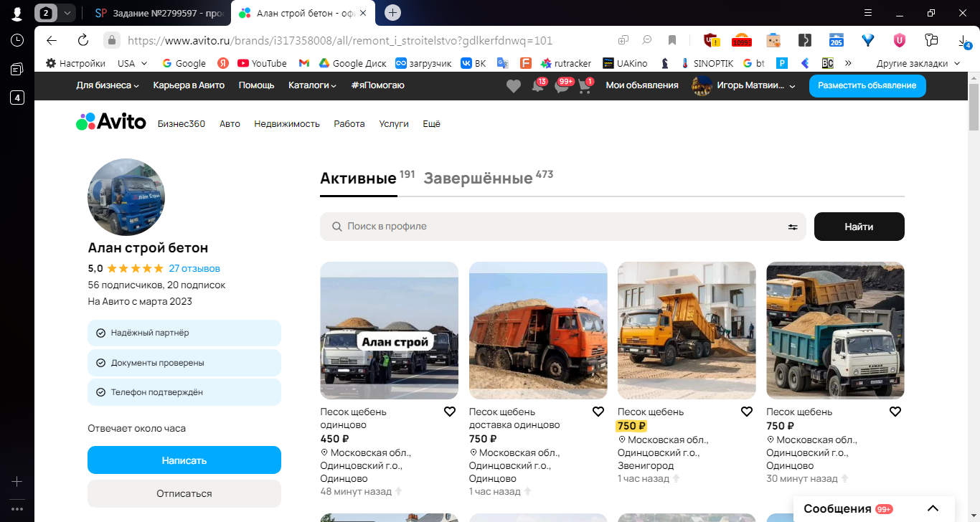Open the browser history clock icon in sidebar
The image size is (980, 522).
click(17, 40)
